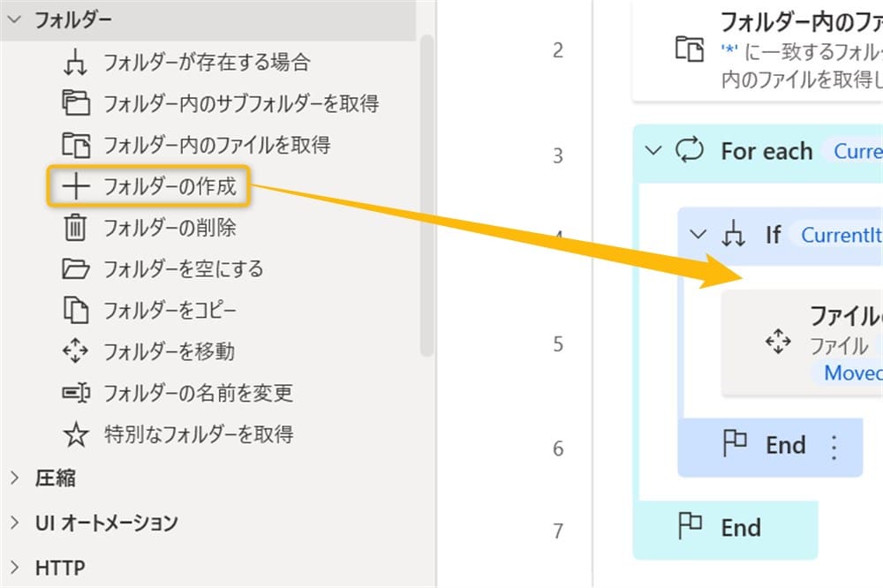Select the 'フォルダー内のサブフォルダーを取得' icon
883x588 pixels.
click(76, 104)
